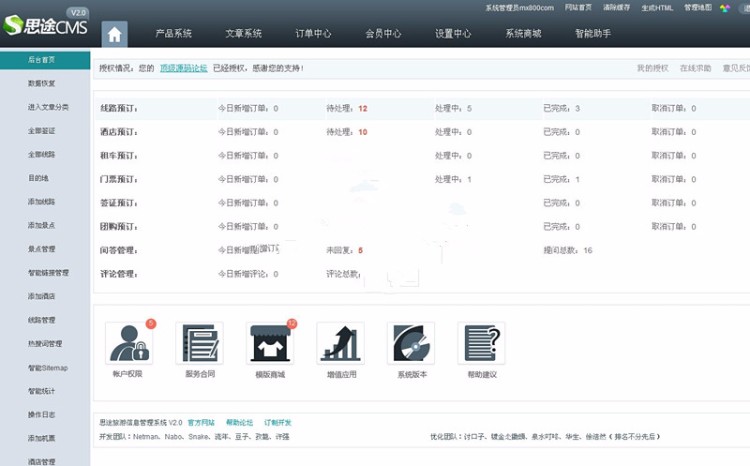Click the colorful theme icon at top right
The image size is (750, 466).
725,8
